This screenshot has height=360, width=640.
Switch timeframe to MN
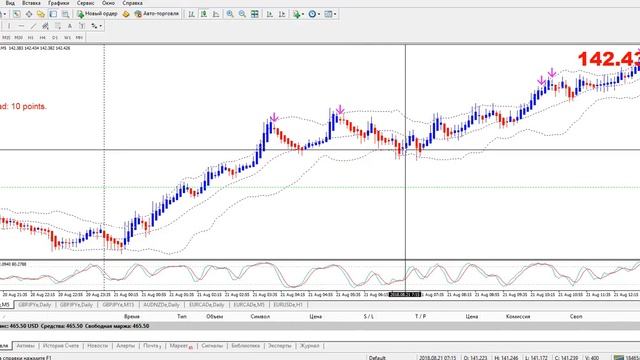[x=79, y=38]
